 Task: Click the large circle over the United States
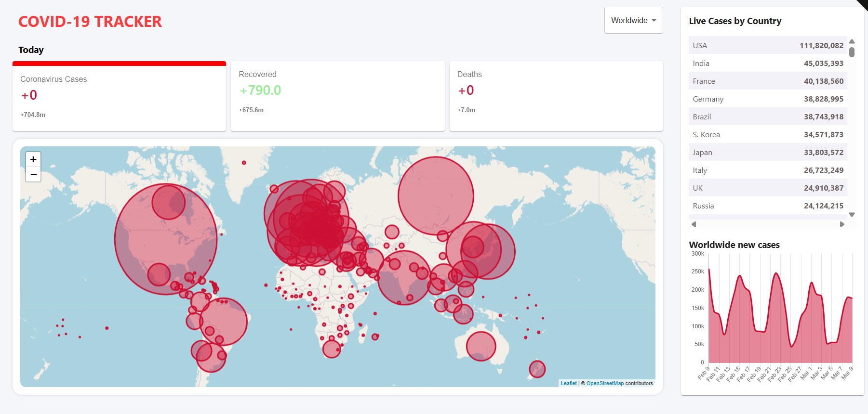click(166, 239)
